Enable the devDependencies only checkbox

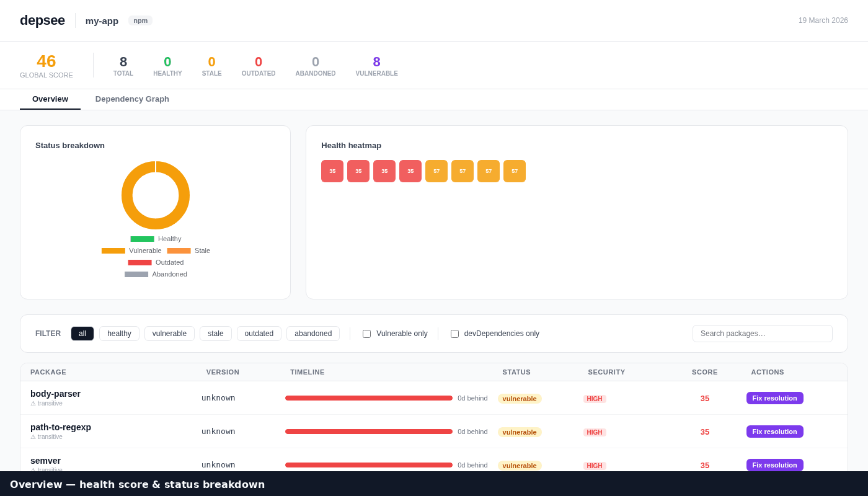(x=454, y=334)
